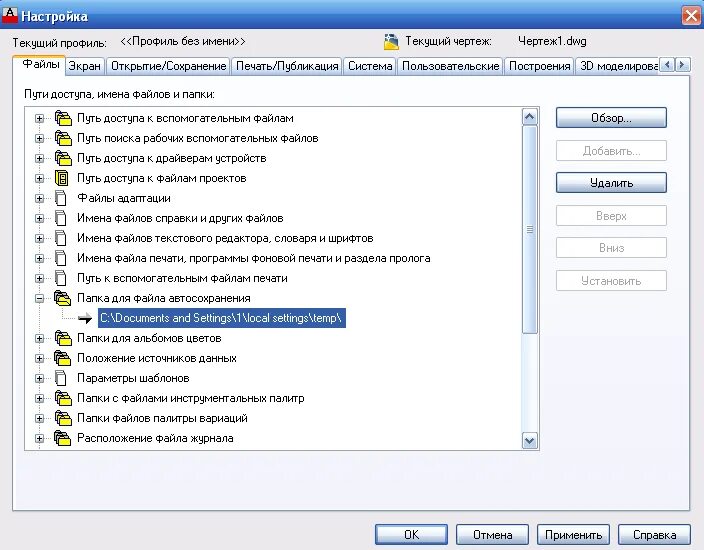
Task: Click document icon beside Файлы адаптации
Action: pos(61,198)
